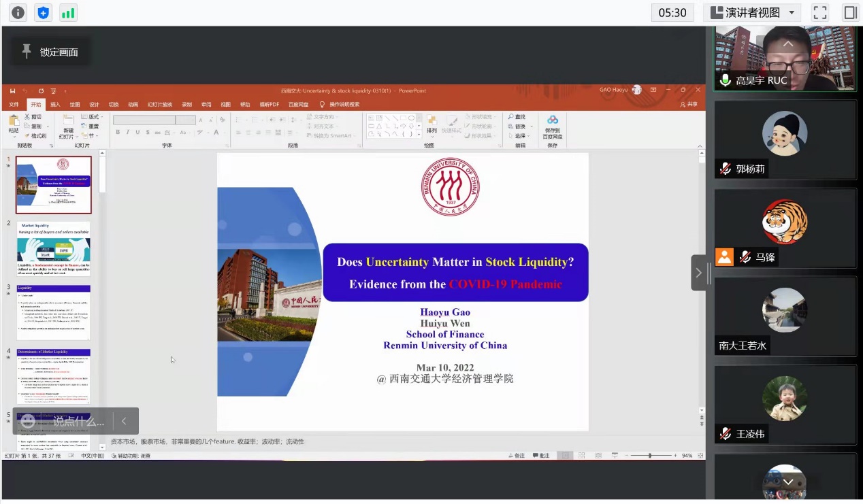Image resolution: width=863 pixels, height=504 pixels.
Task: Check the green network signal icon
Action: [x=68, y=12]
